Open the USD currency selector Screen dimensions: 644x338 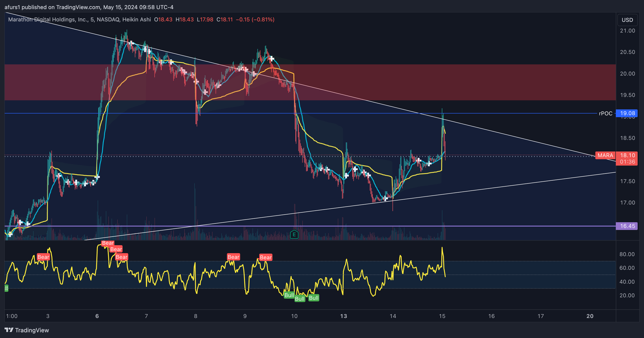coord(627,20)
